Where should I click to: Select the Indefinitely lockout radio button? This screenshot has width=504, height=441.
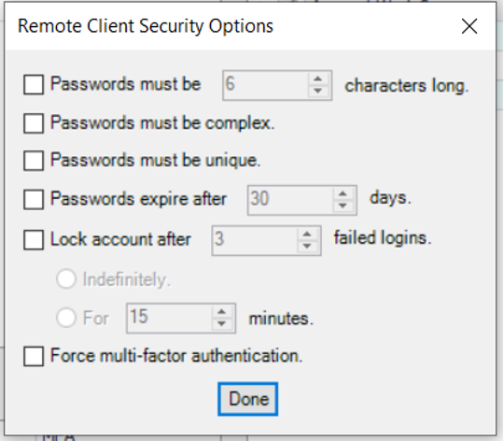(66, 278)
